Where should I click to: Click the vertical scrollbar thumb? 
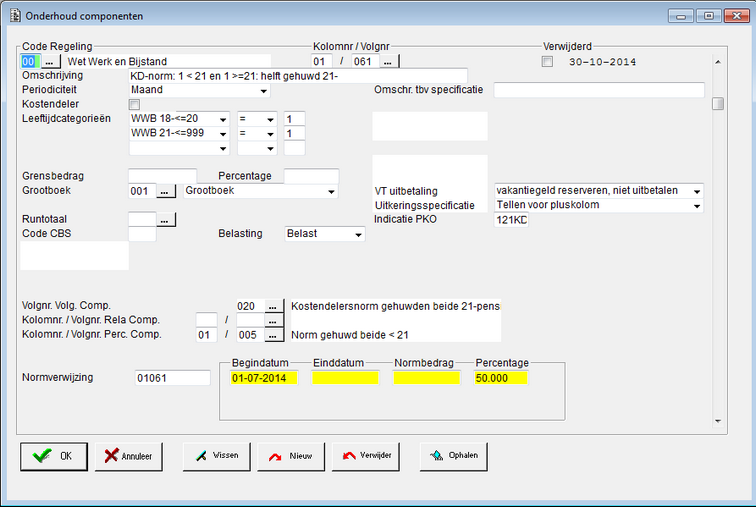pyautogui.click(x=718, y=104)
